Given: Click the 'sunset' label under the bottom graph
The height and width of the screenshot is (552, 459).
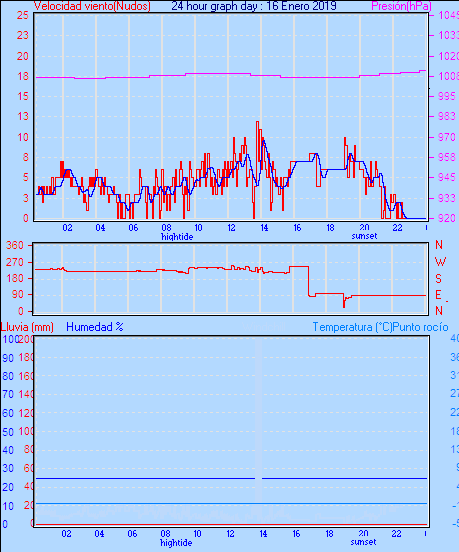Looking at the screenshot, I should [x=363, y=542].
